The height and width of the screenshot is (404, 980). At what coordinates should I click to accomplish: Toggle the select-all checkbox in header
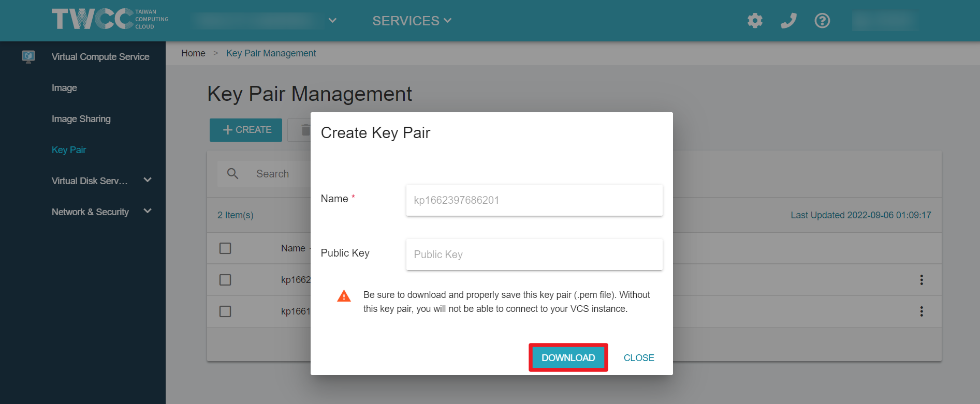click(225, 248)
